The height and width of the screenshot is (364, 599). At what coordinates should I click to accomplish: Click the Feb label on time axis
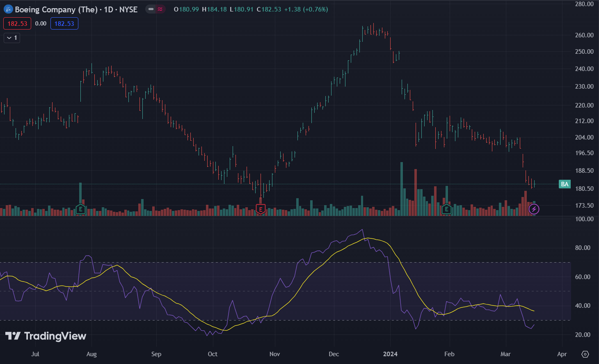(449, 354)
